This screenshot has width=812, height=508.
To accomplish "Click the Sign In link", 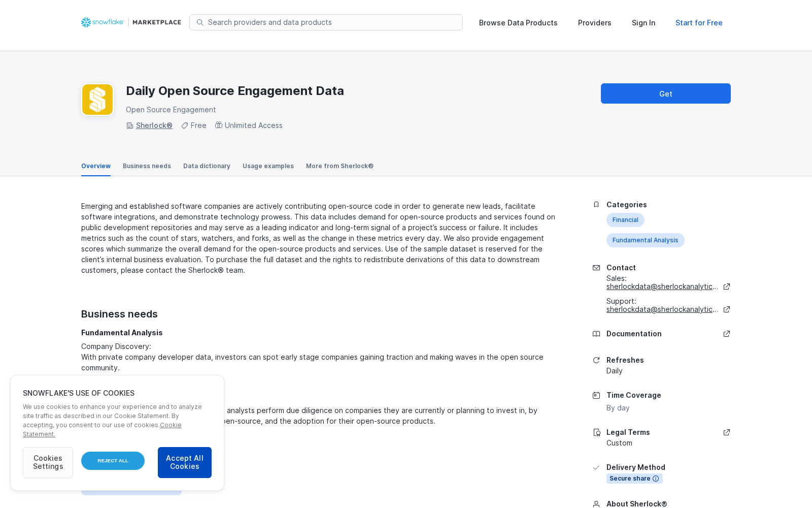I will [644, 23].
